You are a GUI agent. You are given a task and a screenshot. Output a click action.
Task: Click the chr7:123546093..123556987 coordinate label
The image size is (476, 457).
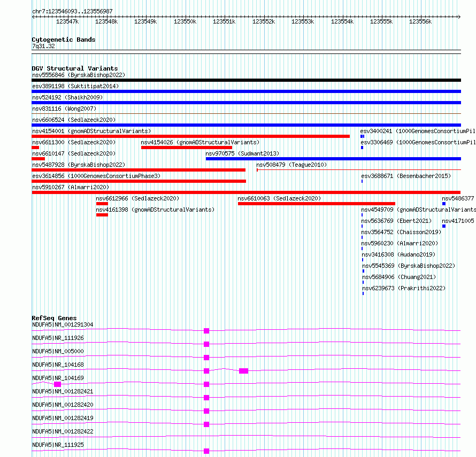[72, 11]
